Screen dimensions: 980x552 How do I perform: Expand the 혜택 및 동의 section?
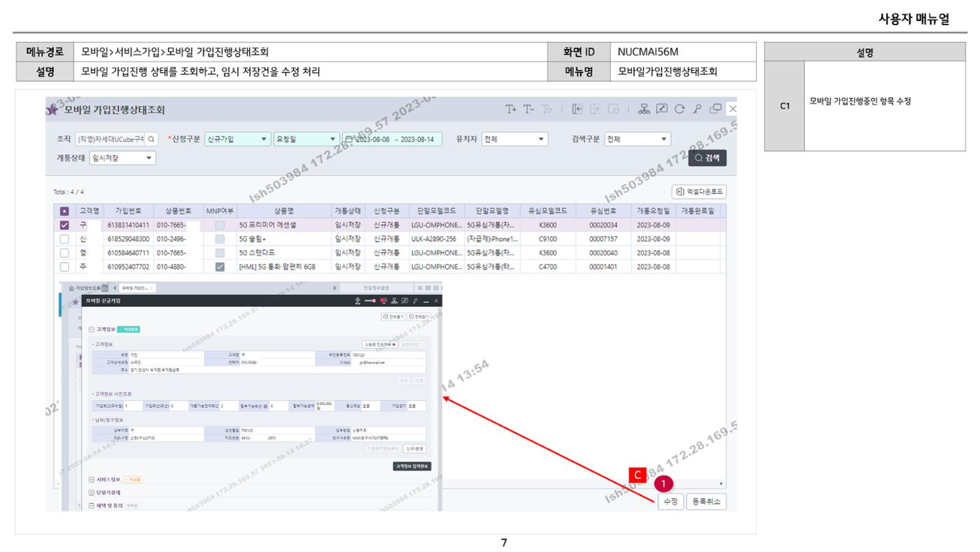pyautogui.click(x=92, y=504)
